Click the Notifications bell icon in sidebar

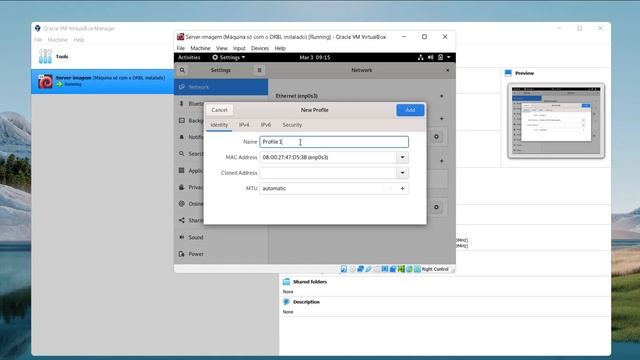coord(182,137)
